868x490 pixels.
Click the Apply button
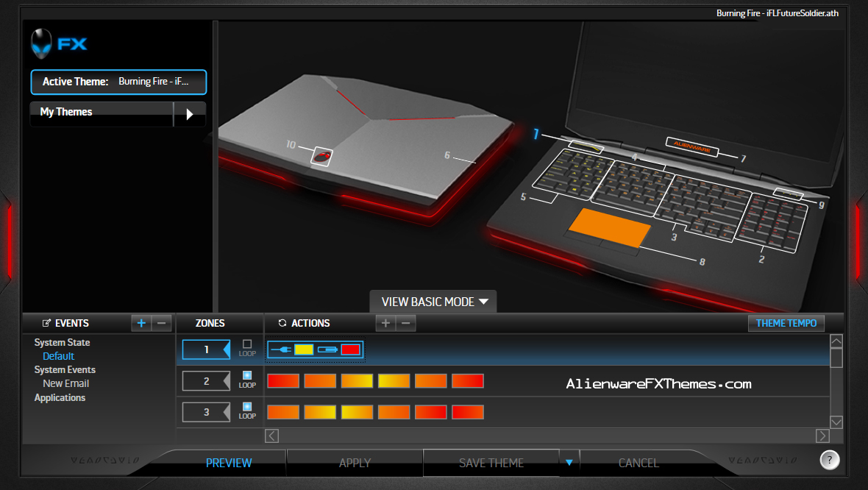355,463
